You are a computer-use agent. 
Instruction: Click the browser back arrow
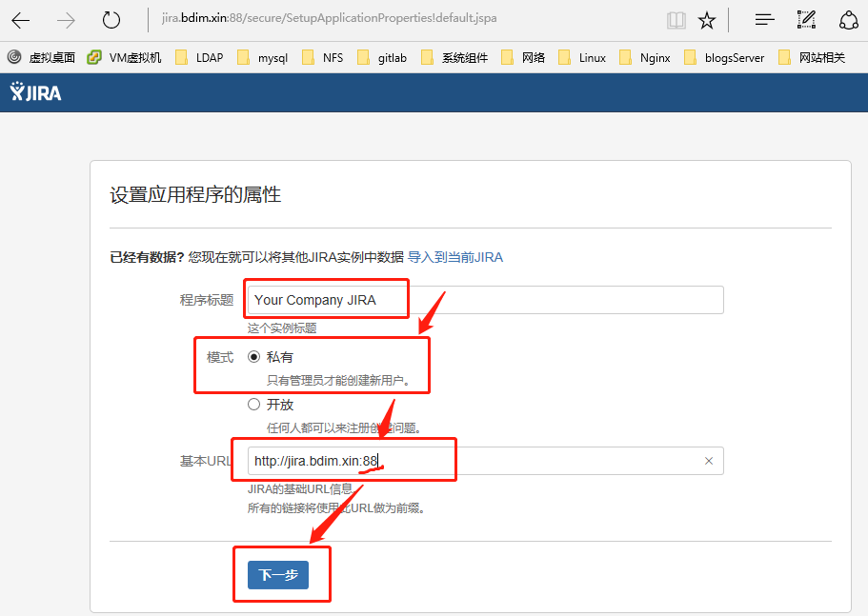tap(20, 19)
